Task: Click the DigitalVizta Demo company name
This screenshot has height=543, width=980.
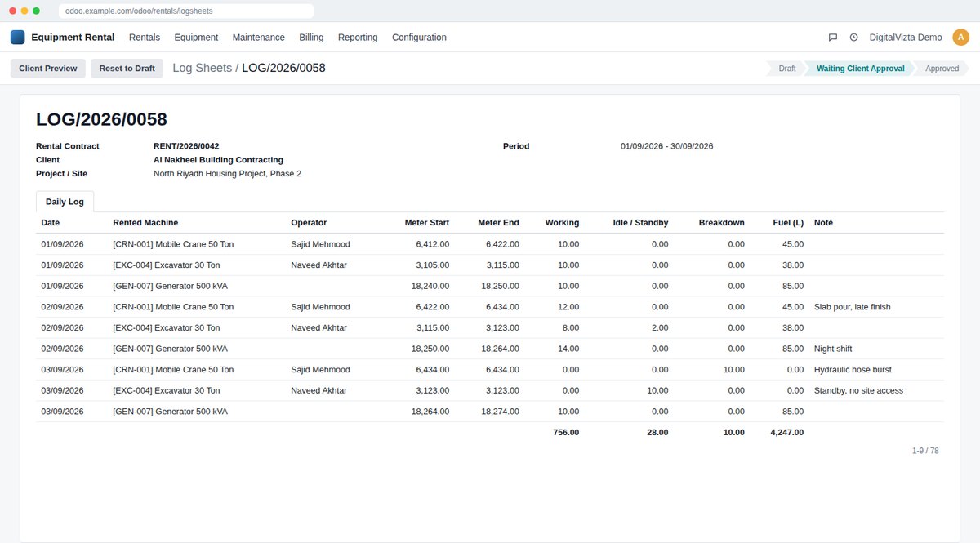Action: click(906, 38)
